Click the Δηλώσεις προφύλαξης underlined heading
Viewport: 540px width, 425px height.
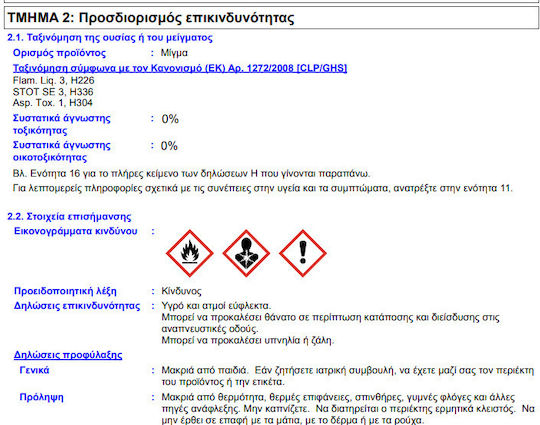[x=68, y=355]
